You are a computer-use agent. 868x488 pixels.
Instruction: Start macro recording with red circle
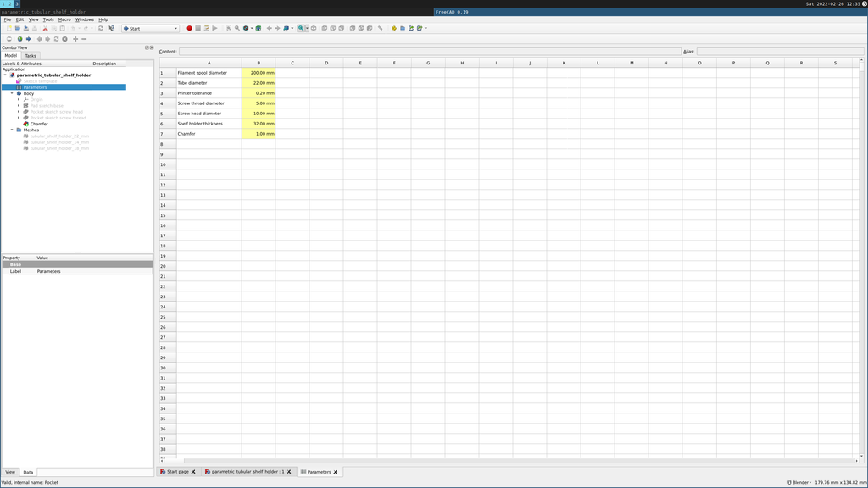[189, 28]
